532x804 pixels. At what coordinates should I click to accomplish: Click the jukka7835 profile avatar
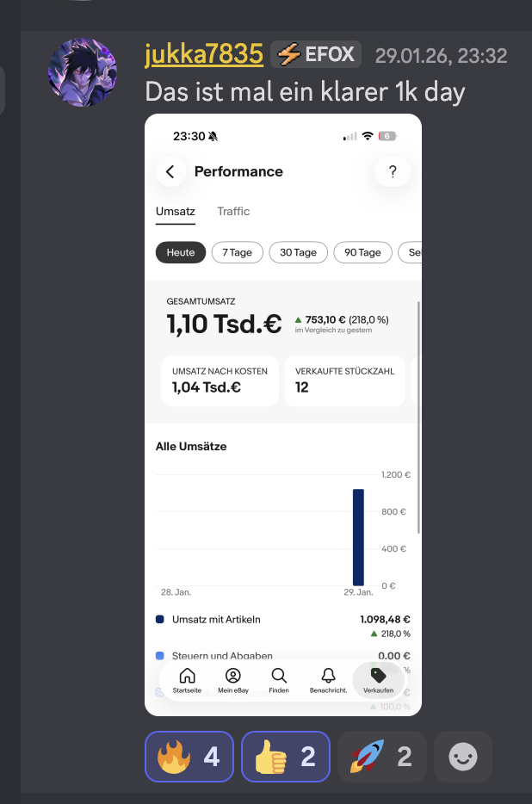pyautogui.click(x=83, y=73)
